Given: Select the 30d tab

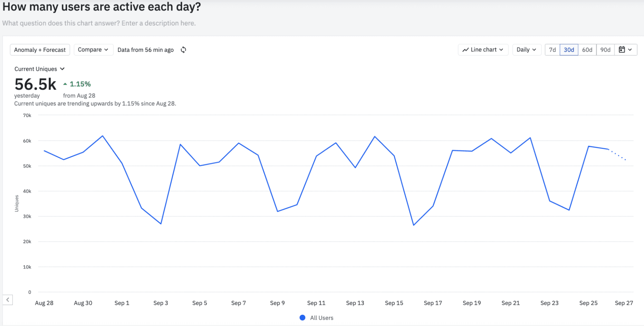Looking at the screenshot, I should click(569, 50).
